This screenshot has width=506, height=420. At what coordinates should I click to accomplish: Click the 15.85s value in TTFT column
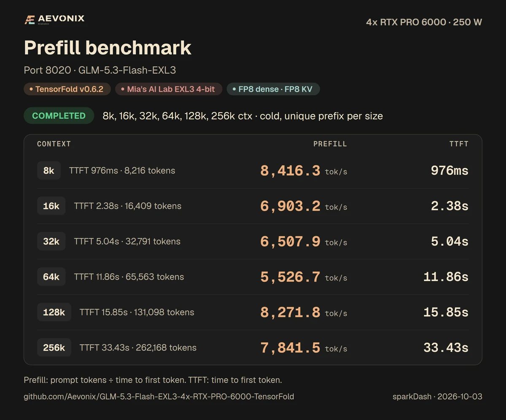[x=446, y=312]
